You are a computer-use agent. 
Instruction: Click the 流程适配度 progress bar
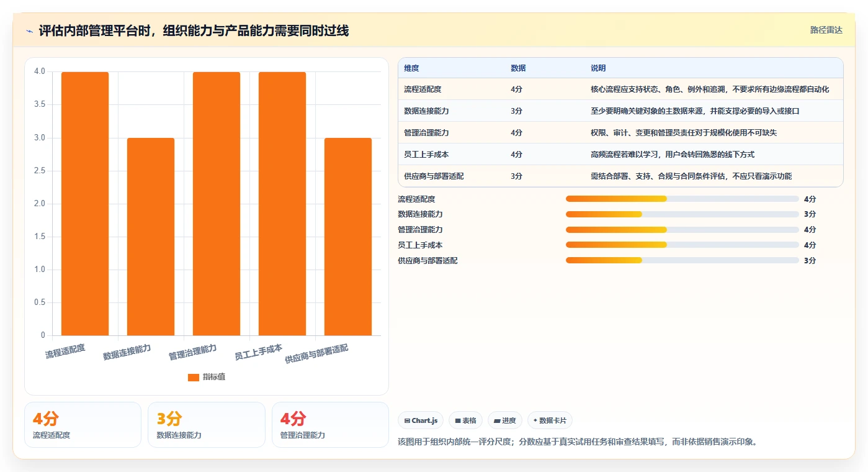point(682,199)
